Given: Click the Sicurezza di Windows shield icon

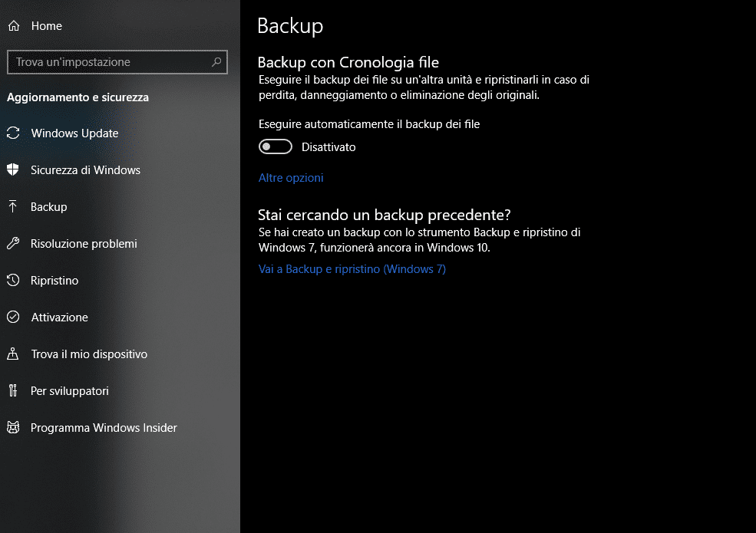Looking at the screenshot, I should tap(13, 170).
